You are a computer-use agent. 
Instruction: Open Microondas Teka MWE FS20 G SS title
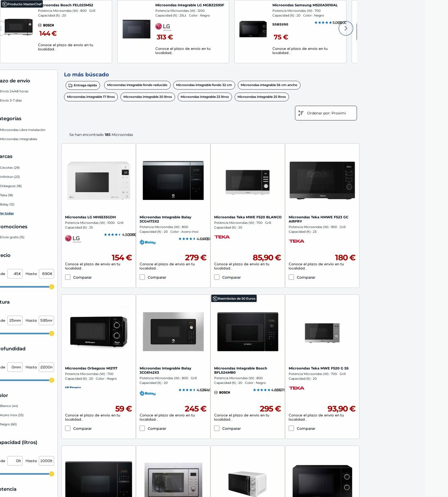point(319,368)
